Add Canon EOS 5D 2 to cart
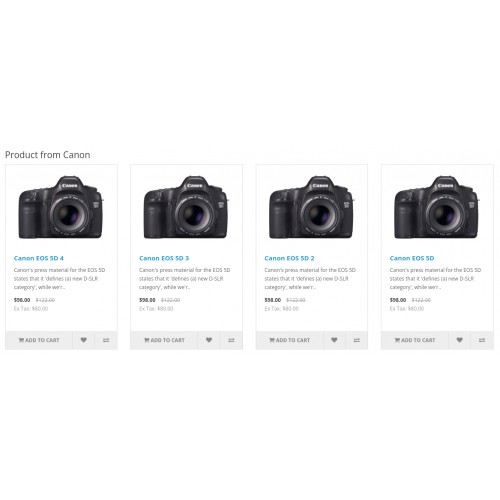The image size is (500, 500). [290, 340]
